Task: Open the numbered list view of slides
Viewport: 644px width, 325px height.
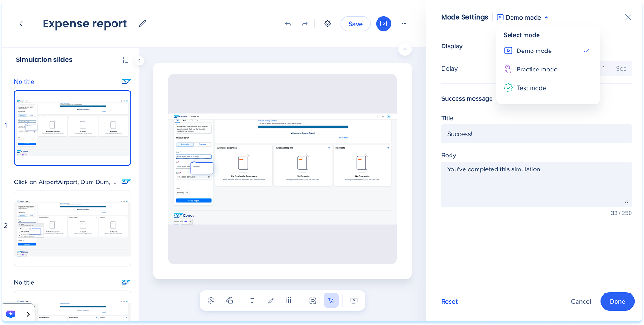Action: [x=125, y=60]
